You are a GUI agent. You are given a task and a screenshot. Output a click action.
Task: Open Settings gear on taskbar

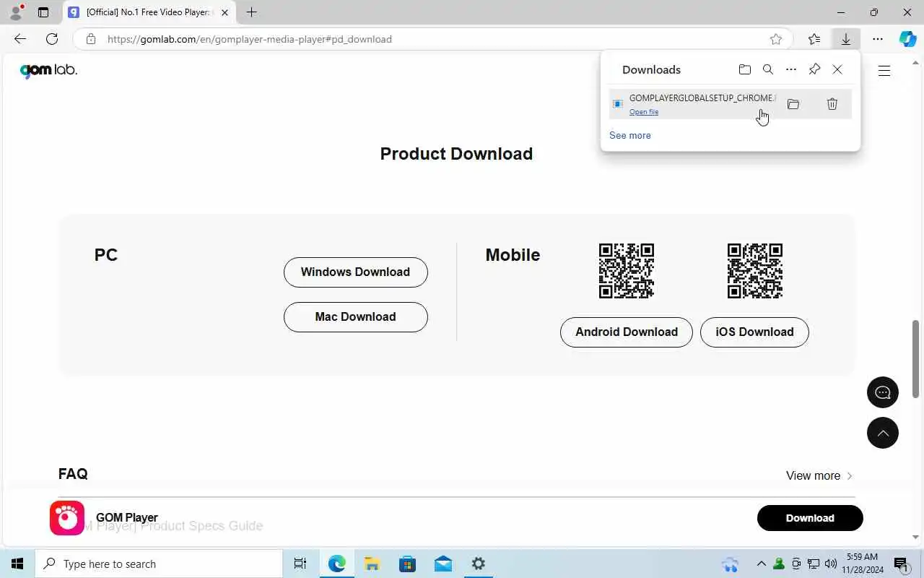479,564
